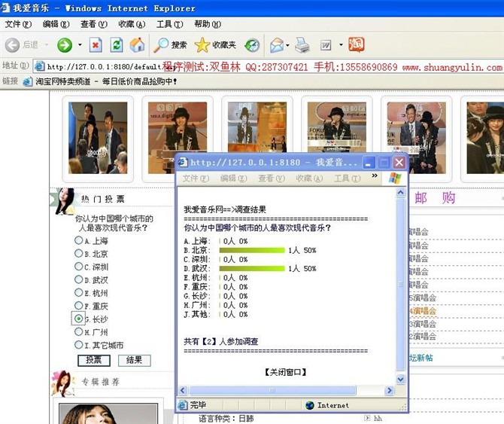Click the IE icon beside the Taobao link

pyautogui.click(x=27, y=81)
